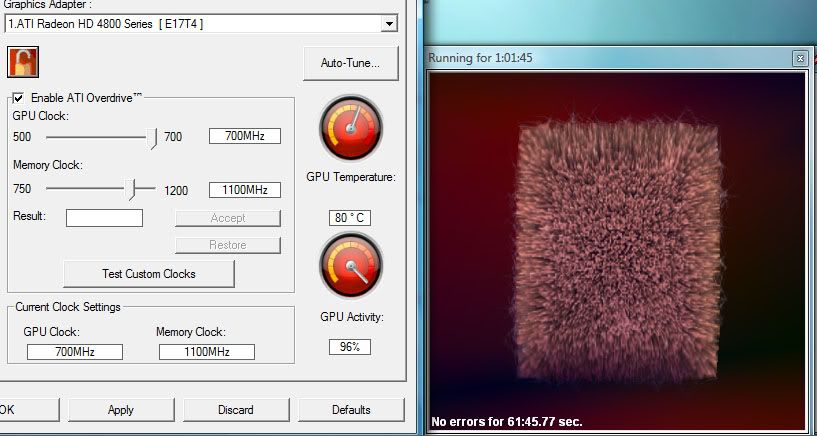Close the 'Running for' stress test window
The width and height of the screenshot is (817, 436).
tap(800, 58)
